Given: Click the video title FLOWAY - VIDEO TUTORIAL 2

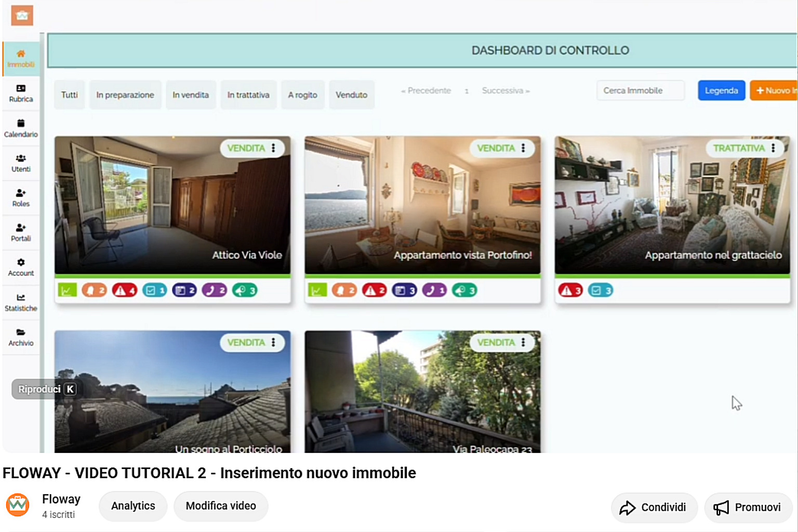Looking at the screenshot, I should pos(209,473).
